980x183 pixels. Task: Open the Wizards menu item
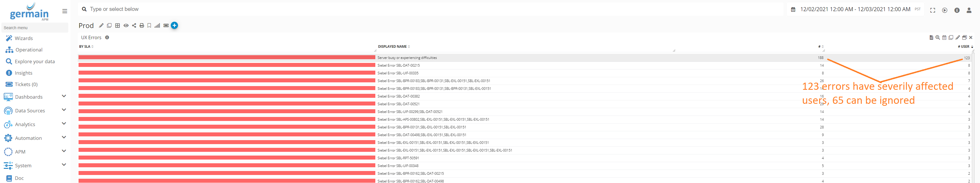[24, 38]
